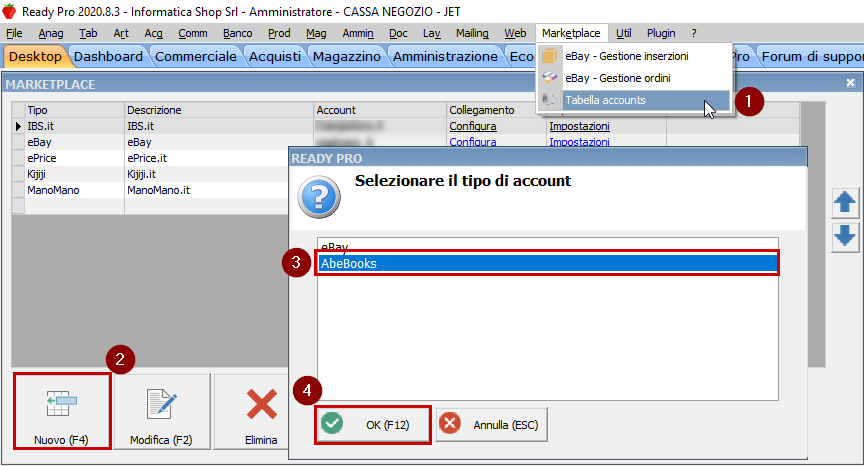
Task: Click Impostazioni link in eBay row
Action: coord(579,142)
